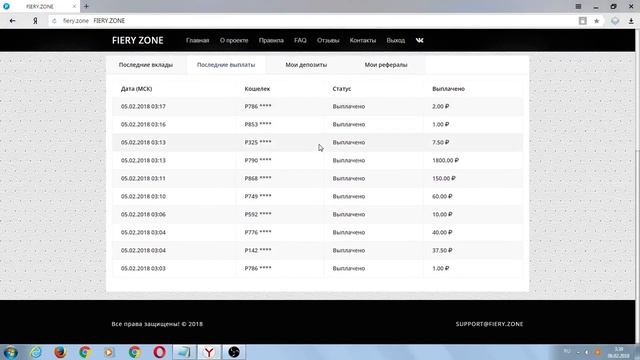Open the taskbar clock and date

[x=618, y=352]
